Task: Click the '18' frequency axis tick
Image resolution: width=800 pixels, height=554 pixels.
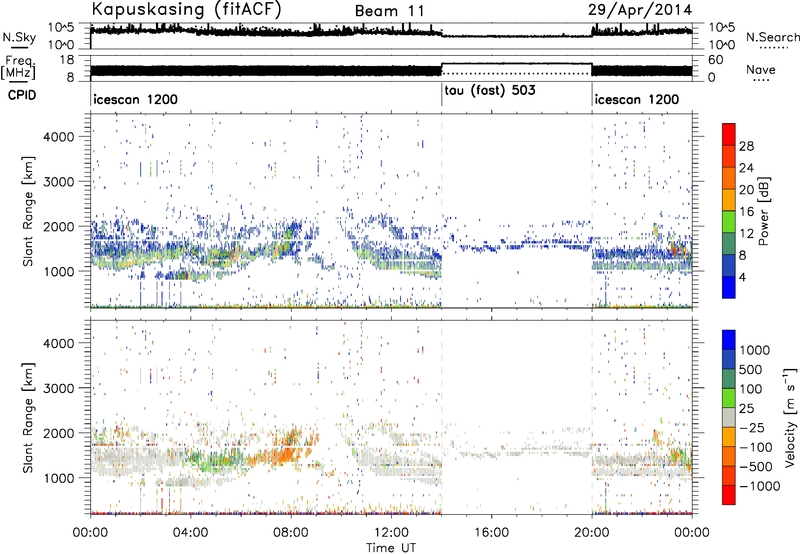Action: (x=66, y=60)
